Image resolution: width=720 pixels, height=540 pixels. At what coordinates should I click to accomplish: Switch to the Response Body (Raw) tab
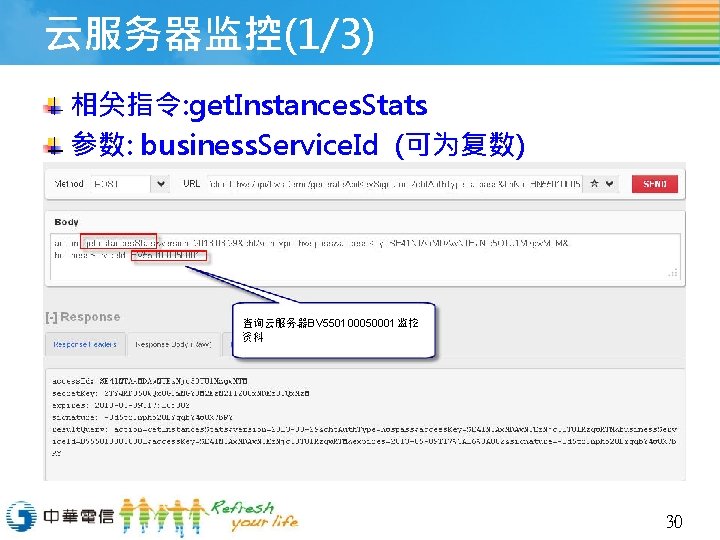[173, 344]
